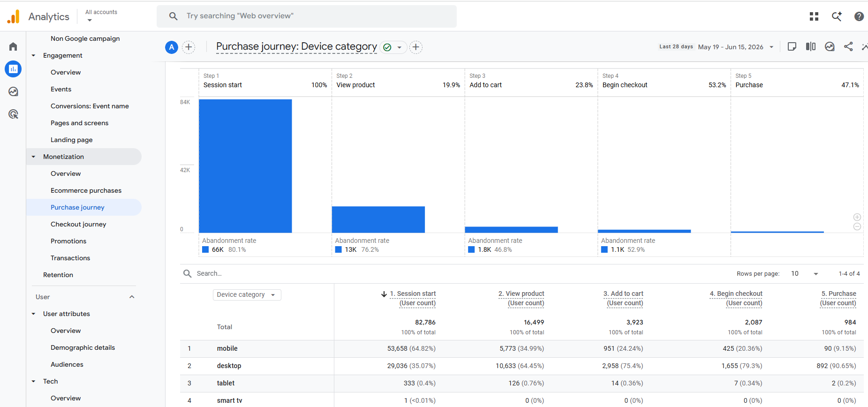Open Ecommerce purchases report
The width and height of the screenshot is (868, 407).
pyautogui.click(x=86, y=190)
